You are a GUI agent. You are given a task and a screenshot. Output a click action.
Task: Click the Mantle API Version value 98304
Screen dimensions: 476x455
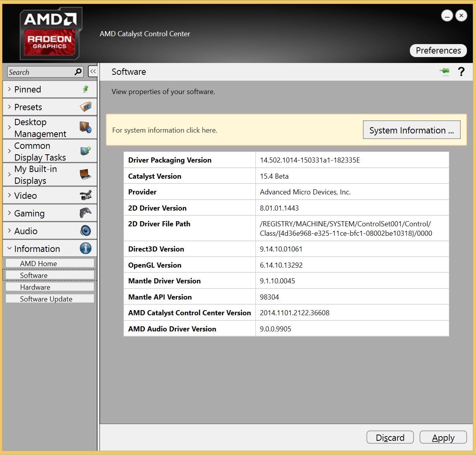pyautogui.click(x=269, y=297)
